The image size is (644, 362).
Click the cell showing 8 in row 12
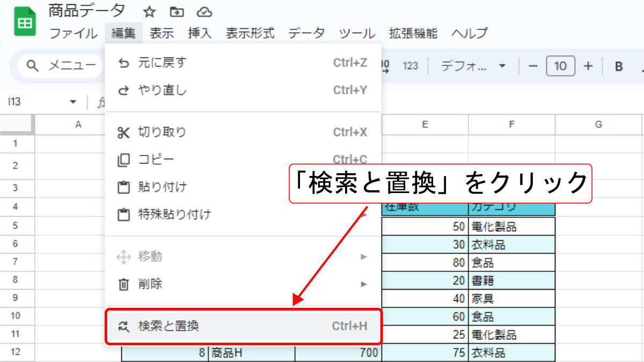(165, 353)
